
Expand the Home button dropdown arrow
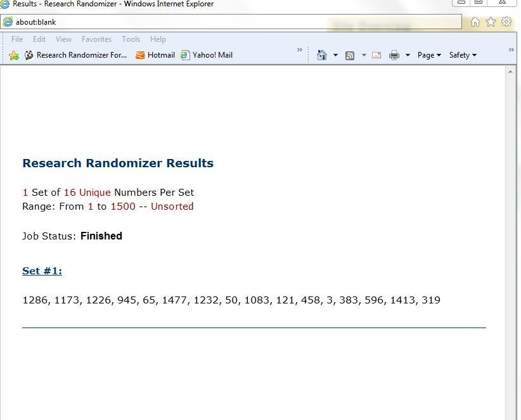[335, 55]
